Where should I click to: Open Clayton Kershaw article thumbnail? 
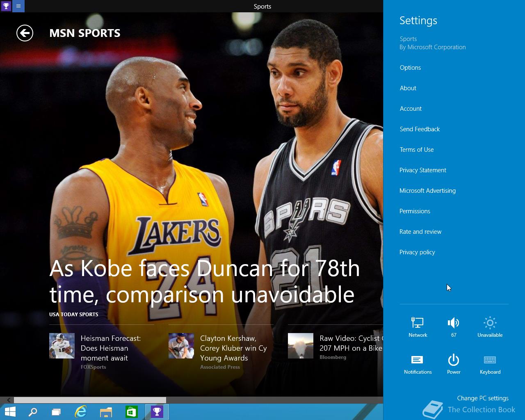point(181,346)
